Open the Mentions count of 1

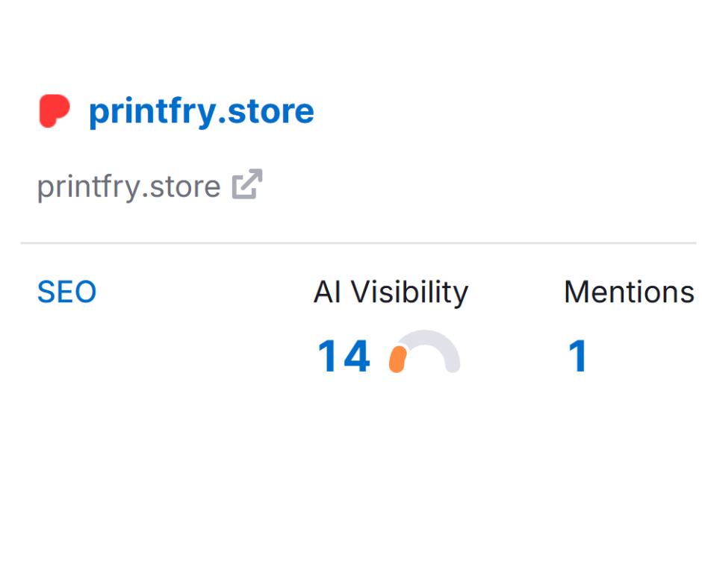pos(578,357)
